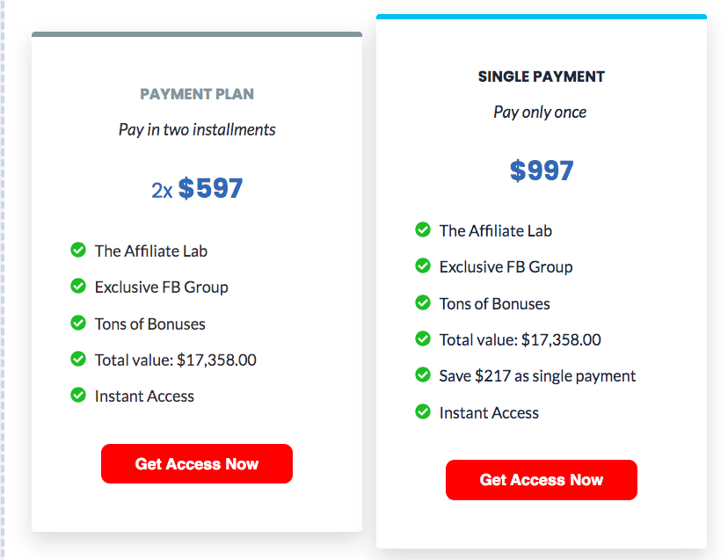Select the Single Payment checkmark for The Affiliate Lab

(423, 230)
